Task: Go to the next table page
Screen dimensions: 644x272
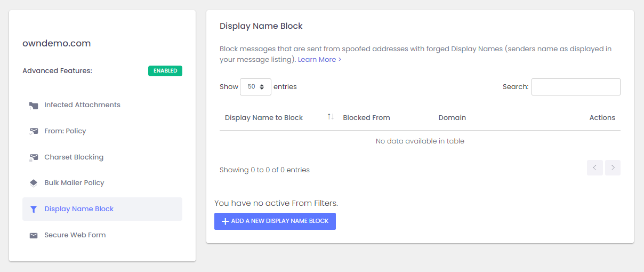Action: pos(613,168)
